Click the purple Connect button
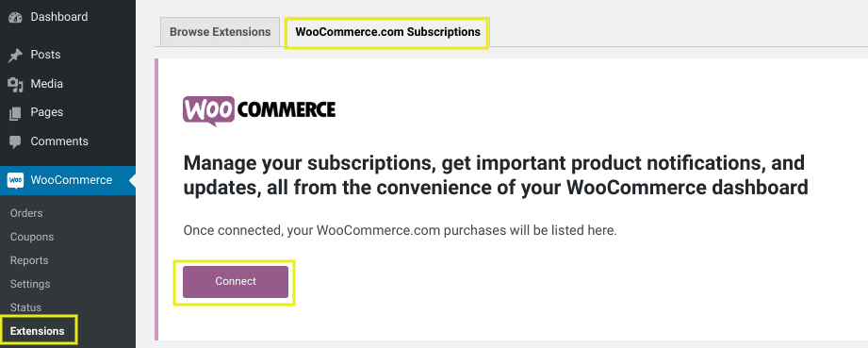 tap(236, 282)
